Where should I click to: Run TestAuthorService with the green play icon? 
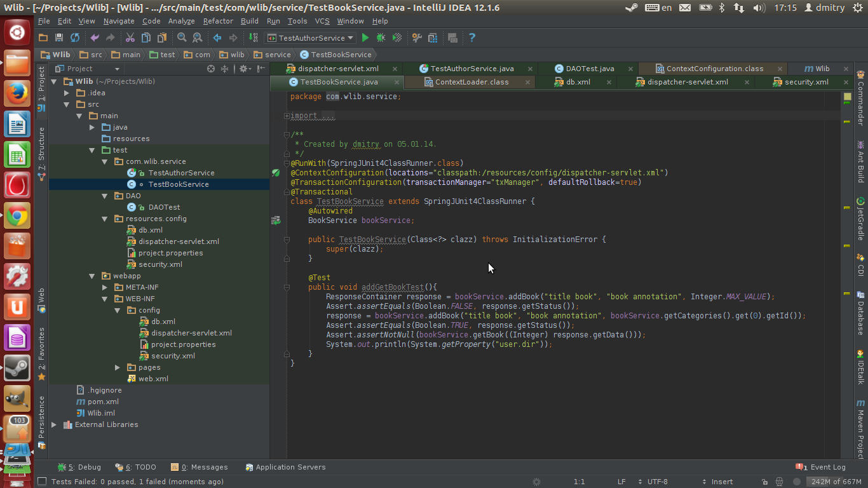click(365, 38)
